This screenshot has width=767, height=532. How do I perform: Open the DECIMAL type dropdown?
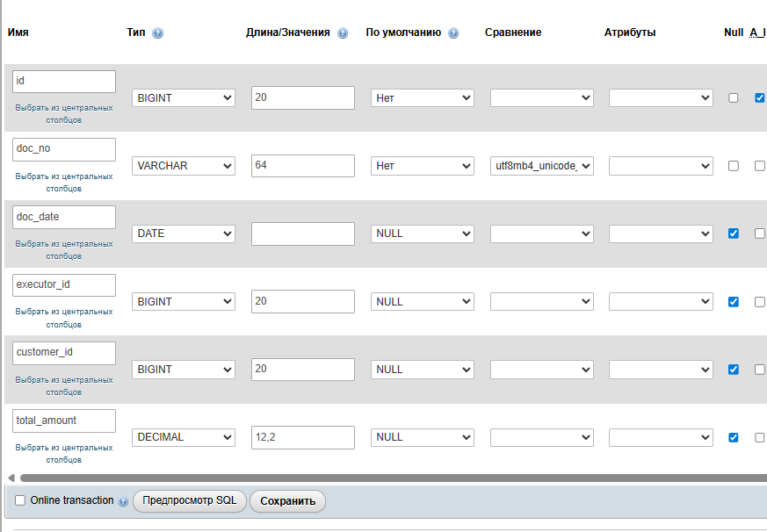click(184, 437)
